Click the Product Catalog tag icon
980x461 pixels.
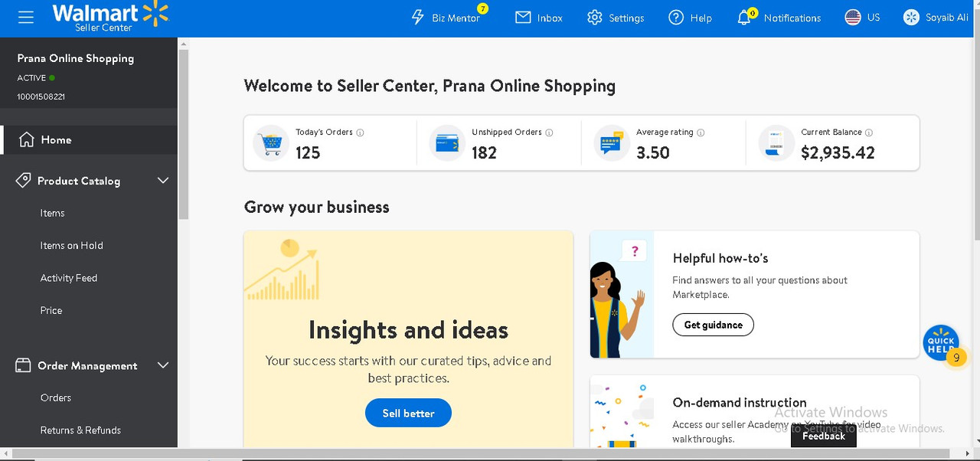tap(23, 180)
